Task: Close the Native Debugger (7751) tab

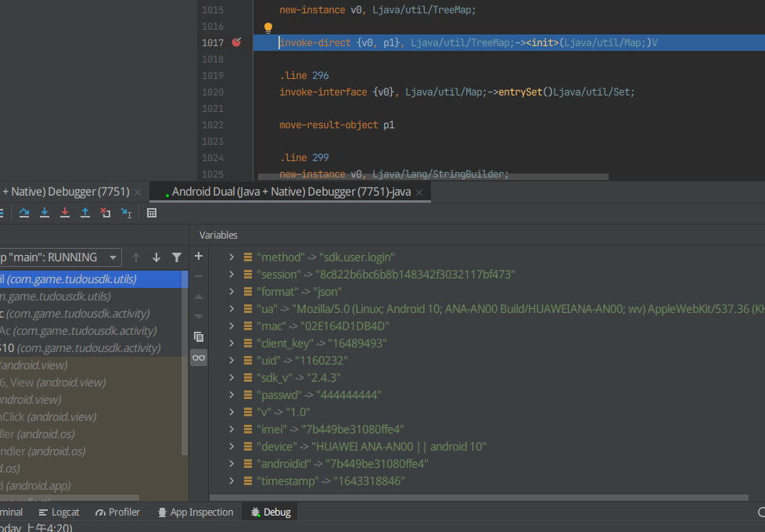Action: [x=138, y=192]
